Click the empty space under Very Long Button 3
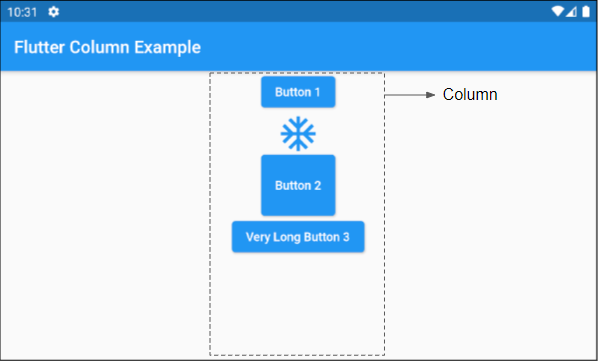The image size is (598, 361). pyautogui.click(x=297, y=303)
